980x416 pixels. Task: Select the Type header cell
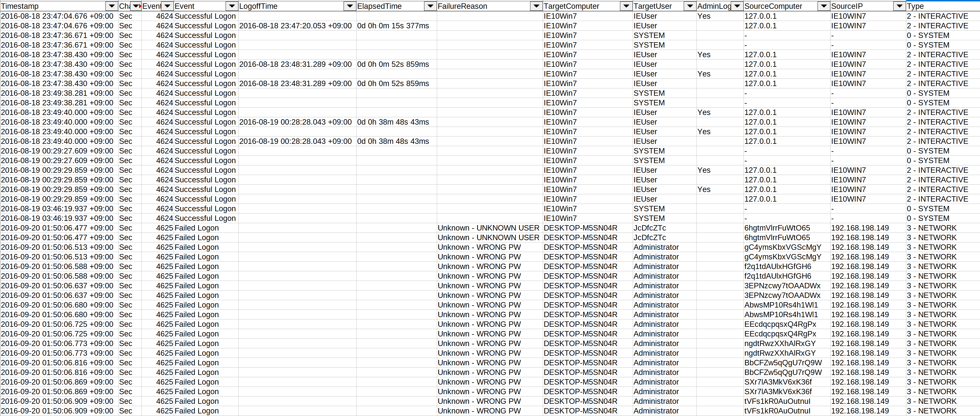click(943, 6)
